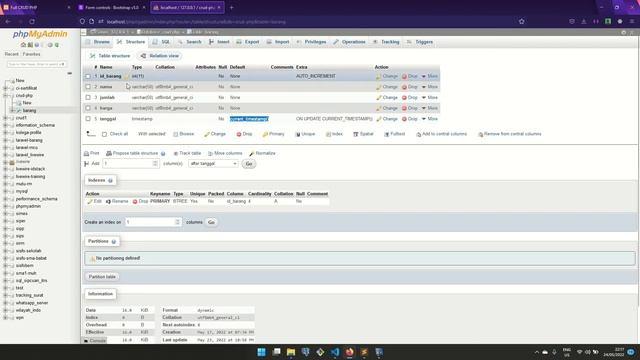Viewport: 640px width, 360px height.
Task: Select the barang table in tree
Action: coord(29,111)
